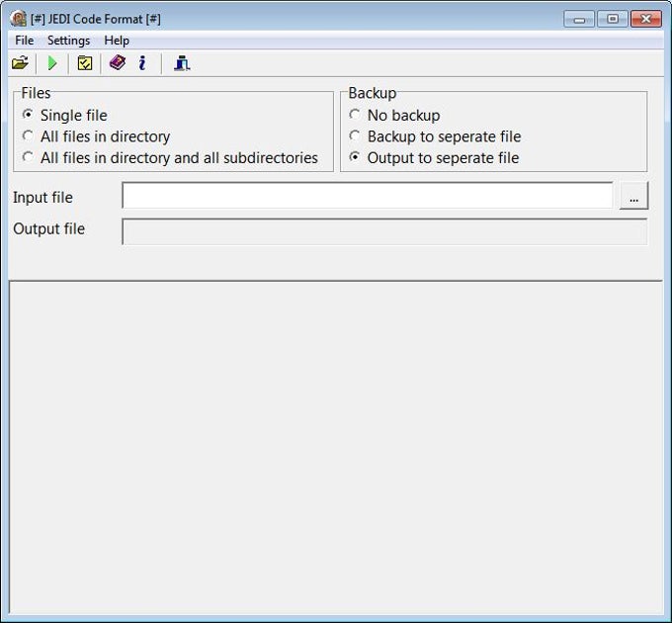Choose Backup to seperate file

pos(355,136)
